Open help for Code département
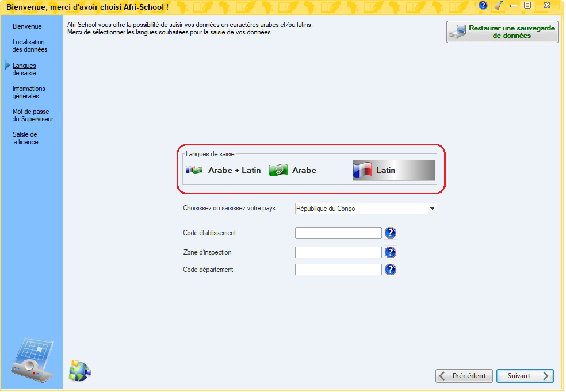The image size is (566, 392). coord(390,270)
